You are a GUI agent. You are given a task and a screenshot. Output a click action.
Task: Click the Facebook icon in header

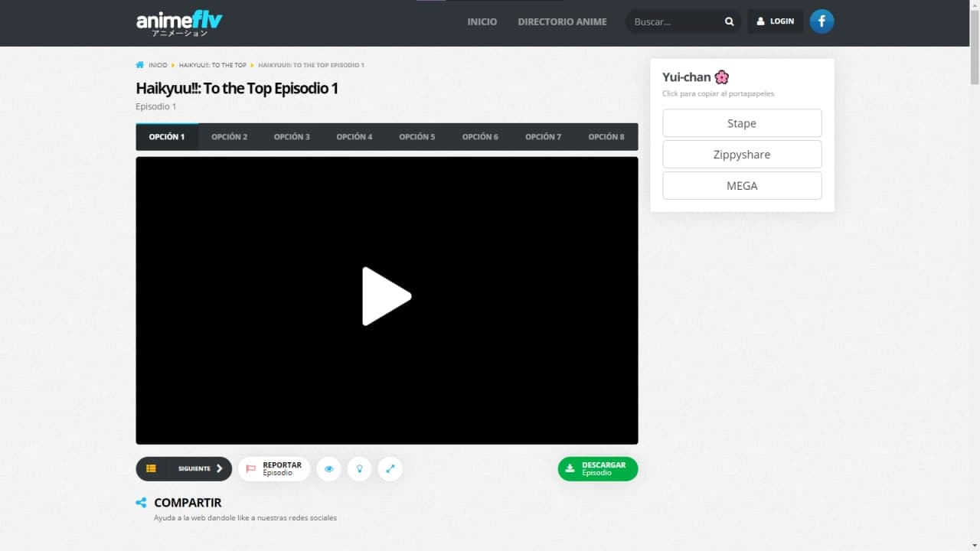coord(822,21)
